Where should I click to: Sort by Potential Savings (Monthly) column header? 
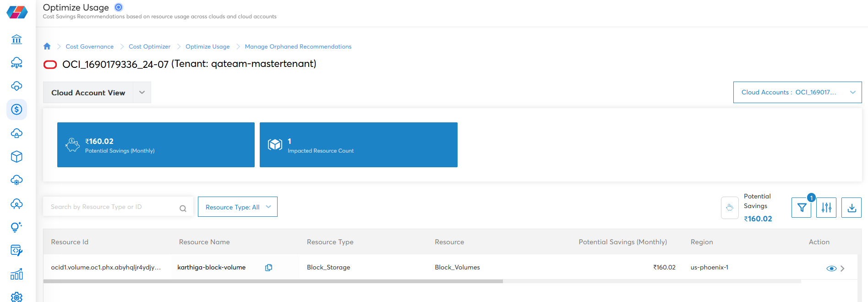pyautogui.click(x=622, y=242)
